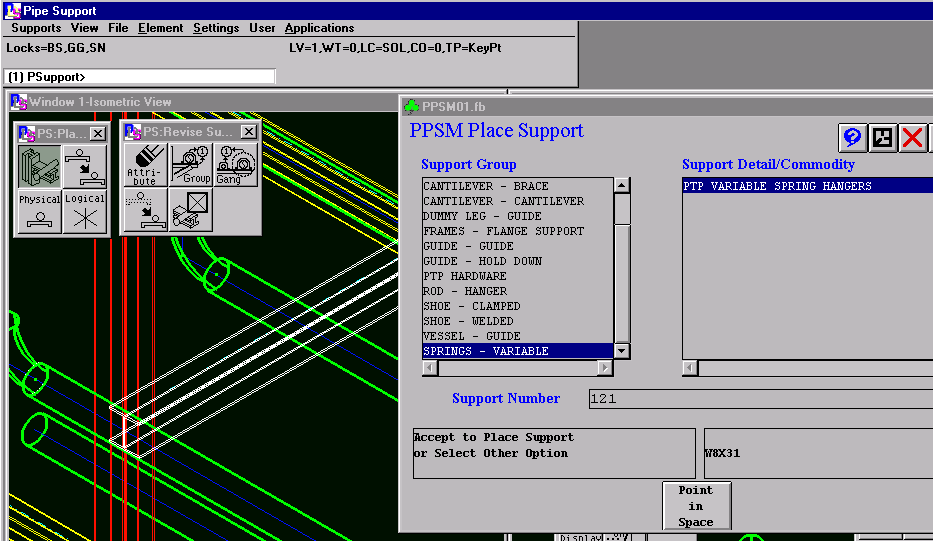Select the Attribute revise tool
Screen dimensions: 933x541
coord(145,165)
